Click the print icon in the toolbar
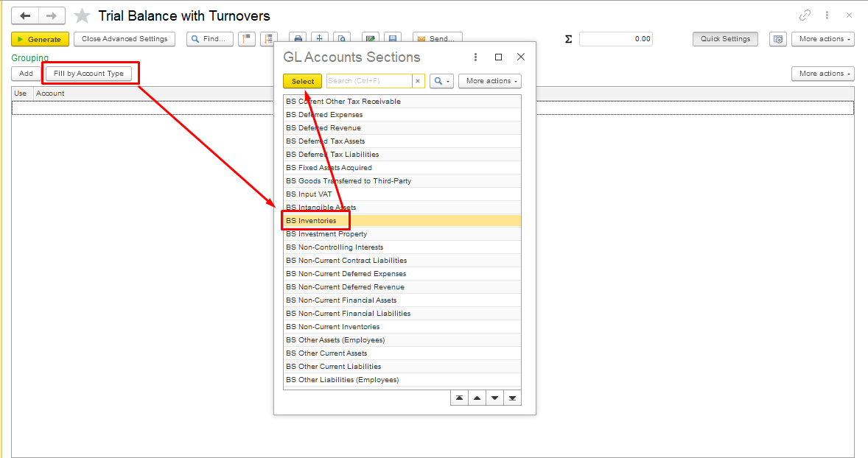 point(298,39)
